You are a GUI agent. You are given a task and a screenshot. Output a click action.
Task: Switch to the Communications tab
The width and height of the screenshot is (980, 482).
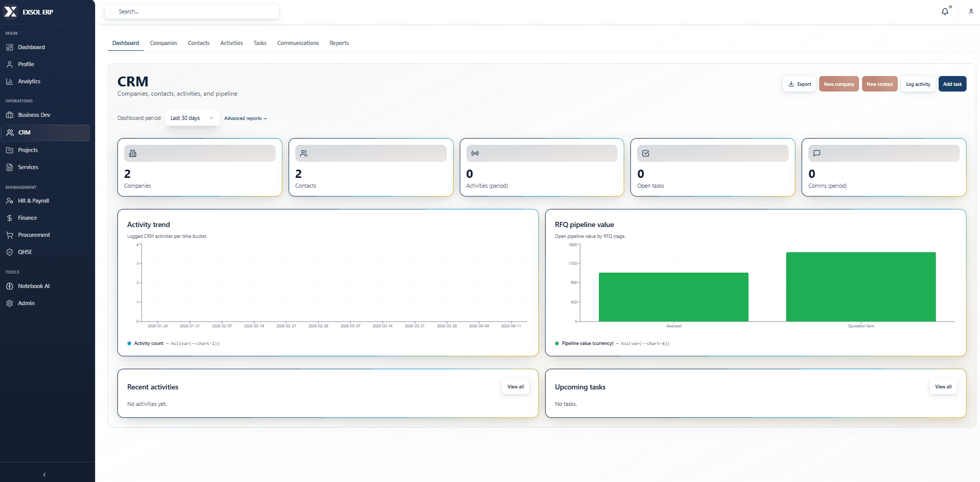click(298, 43)
